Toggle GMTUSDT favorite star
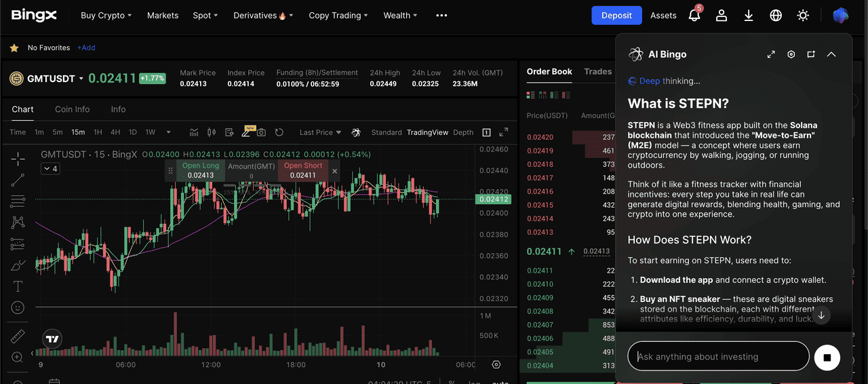This screenshot has height=384, width=868. click(14, 48)
